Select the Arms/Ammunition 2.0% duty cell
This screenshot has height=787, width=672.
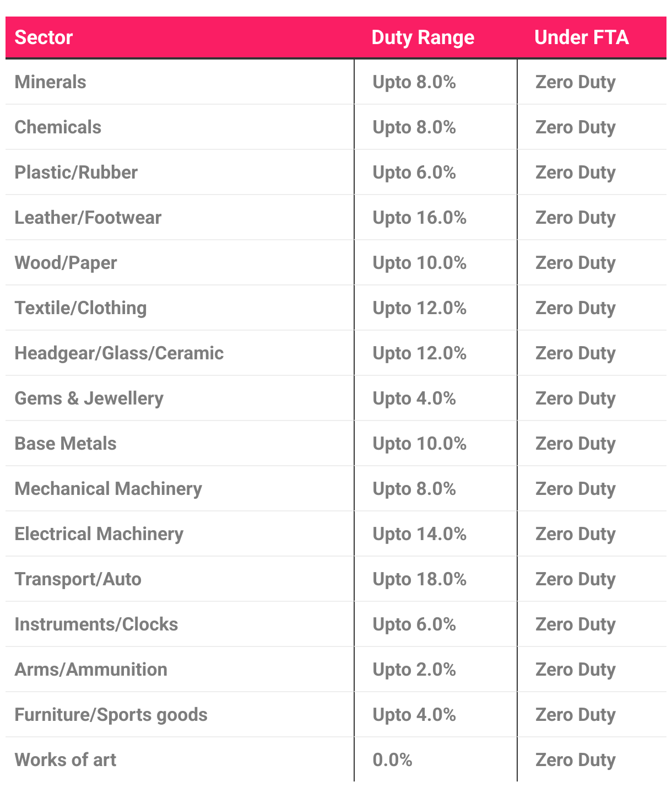coord(414,670)
